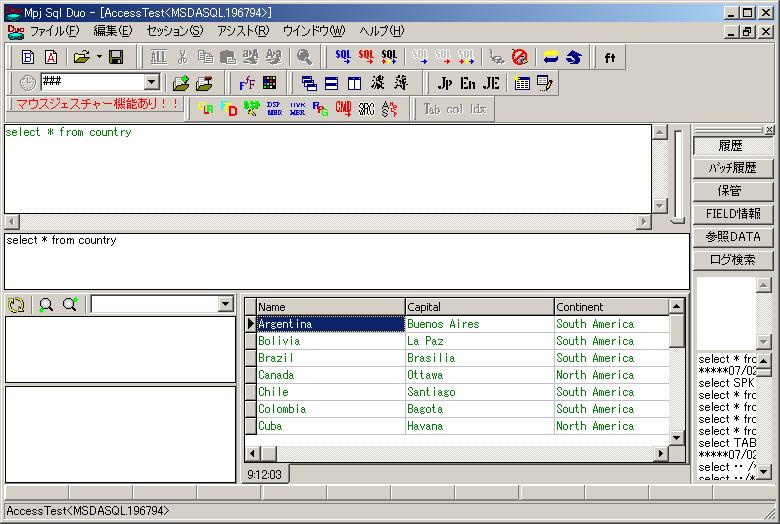Viewport: 780px width, 524px height.
Task: Toggle the En language button
Action: [x=468, y=83]
